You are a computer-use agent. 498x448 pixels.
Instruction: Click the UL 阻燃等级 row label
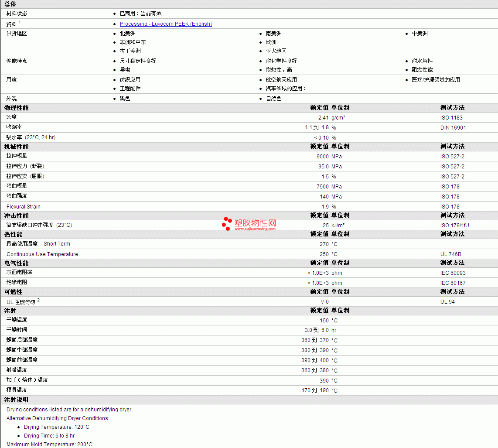tap(21, 302)
